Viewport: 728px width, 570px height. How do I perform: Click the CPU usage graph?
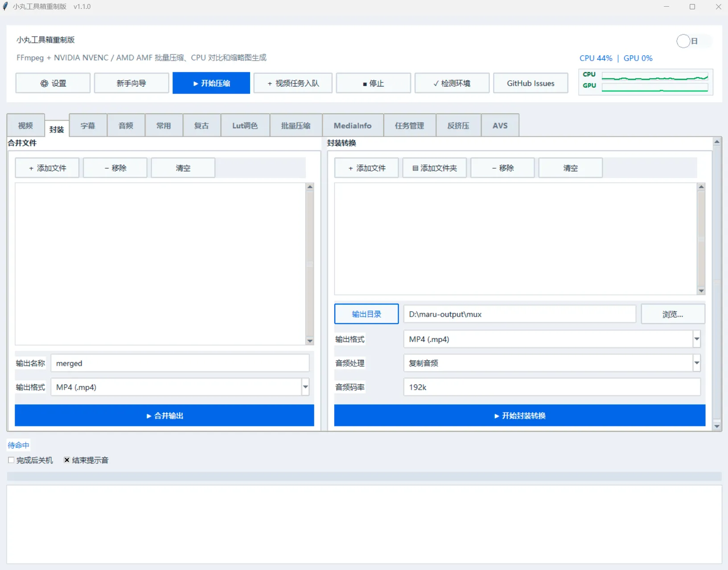coord(654,77)
